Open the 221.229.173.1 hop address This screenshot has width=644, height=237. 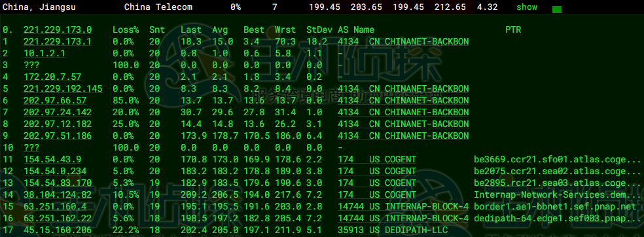tap(58, 42)
